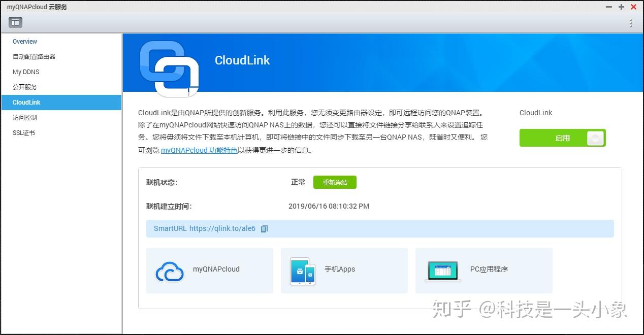644x335 pixels.
Task: Go to 自动配置路由器 in the sidebar
Action: pos(34,57)
